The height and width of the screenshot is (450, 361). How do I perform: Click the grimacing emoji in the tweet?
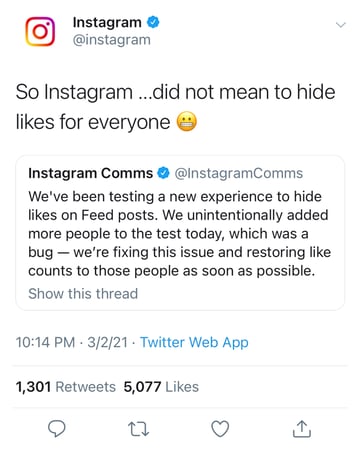coord(187,121)
